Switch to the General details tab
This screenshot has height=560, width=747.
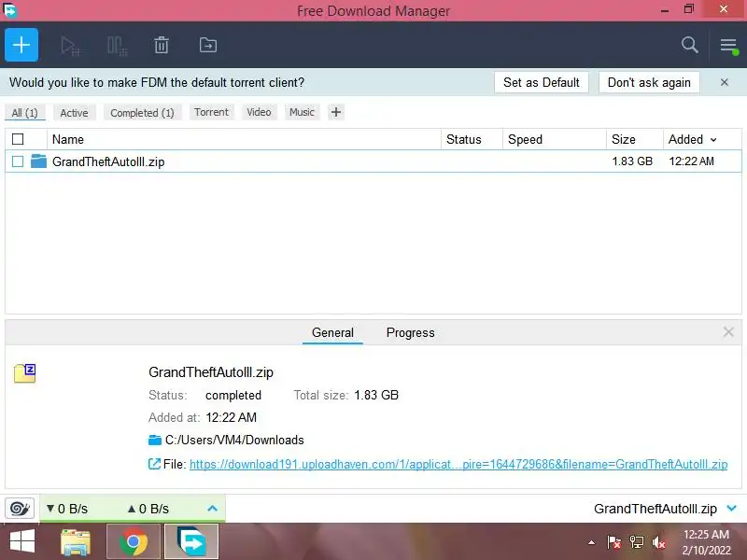click(x=332, y=332)
